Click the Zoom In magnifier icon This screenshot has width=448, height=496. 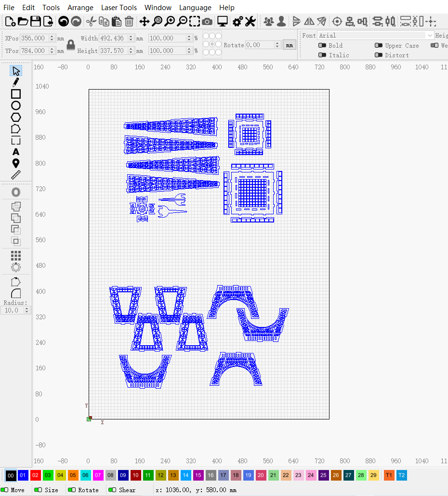170,22
